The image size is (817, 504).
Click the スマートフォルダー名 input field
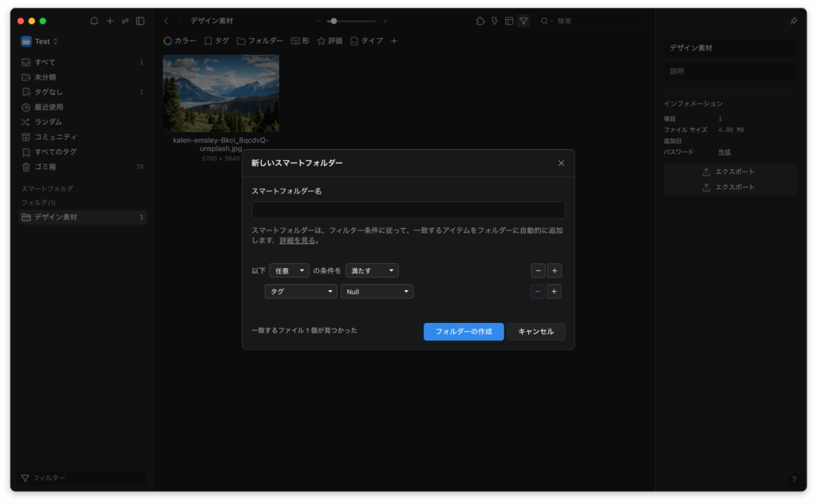[408, 211]
